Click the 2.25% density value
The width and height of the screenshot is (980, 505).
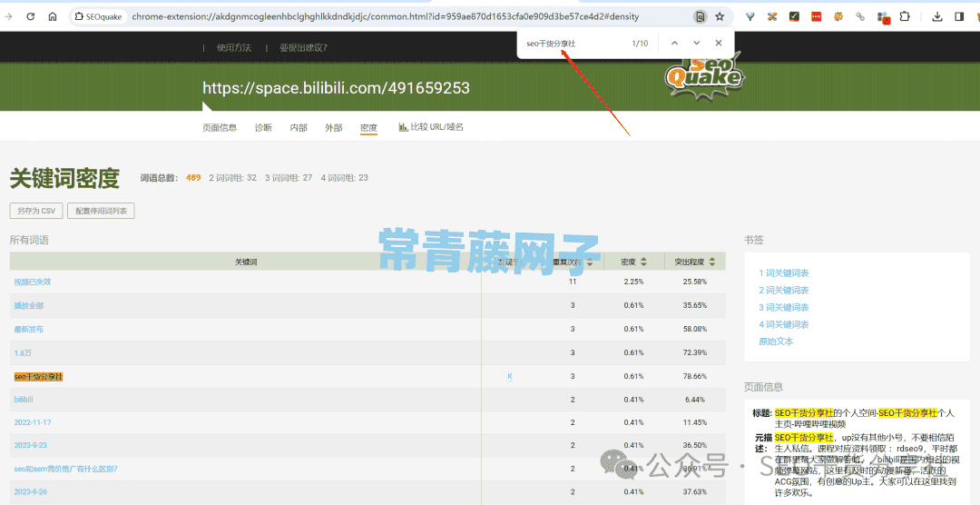pos(633,282)
